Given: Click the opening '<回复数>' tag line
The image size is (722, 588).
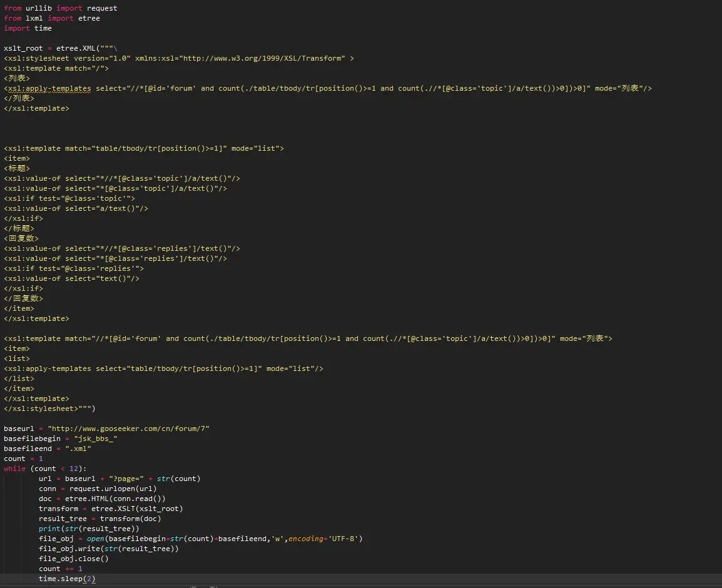Looking at the screenshot, I should point(21,238).
